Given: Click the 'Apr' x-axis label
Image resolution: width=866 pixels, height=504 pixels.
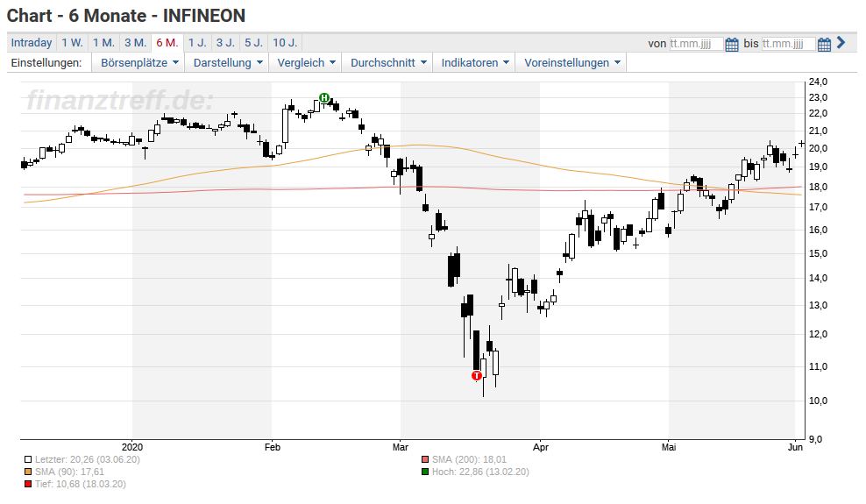Looking at the screenshot, I should click(541, 447).
